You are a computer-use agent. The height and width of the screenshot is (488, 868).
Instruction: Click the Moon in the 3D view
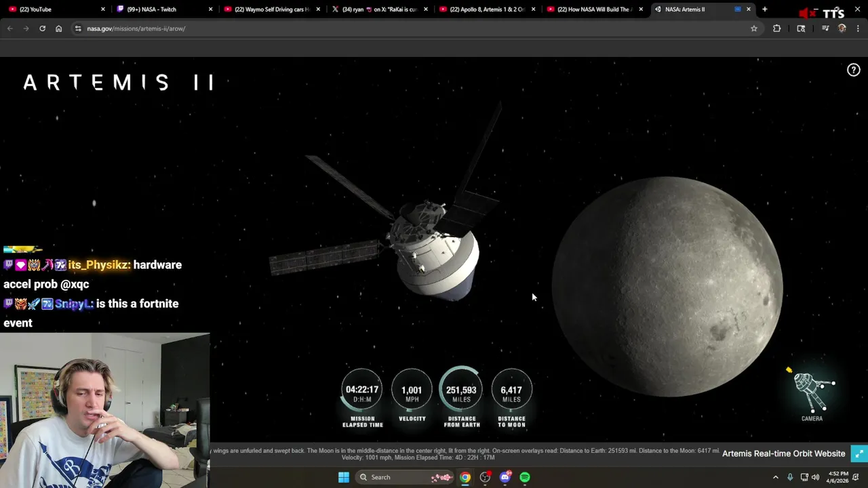click(x=667, y=286)
